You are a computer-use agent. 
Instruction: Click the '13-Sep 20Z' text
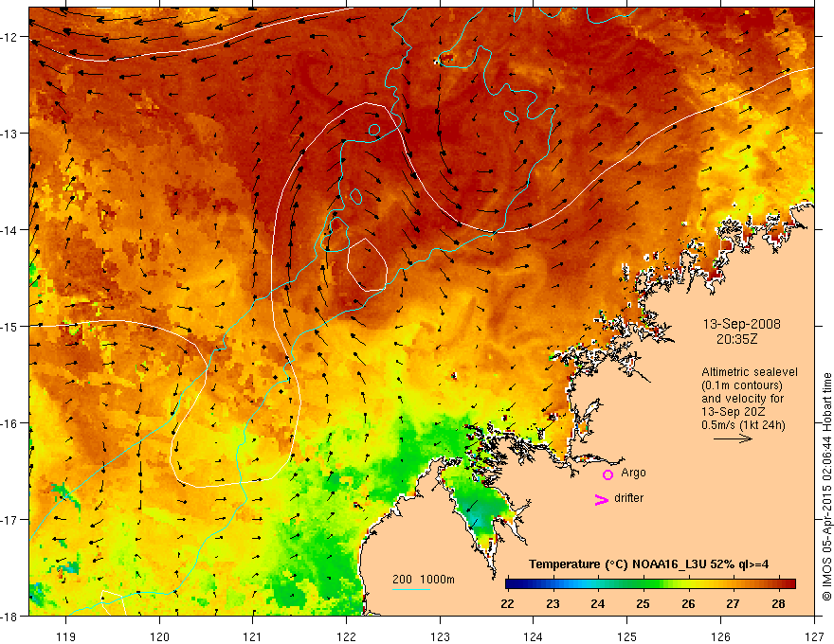[x=732, y=412]
